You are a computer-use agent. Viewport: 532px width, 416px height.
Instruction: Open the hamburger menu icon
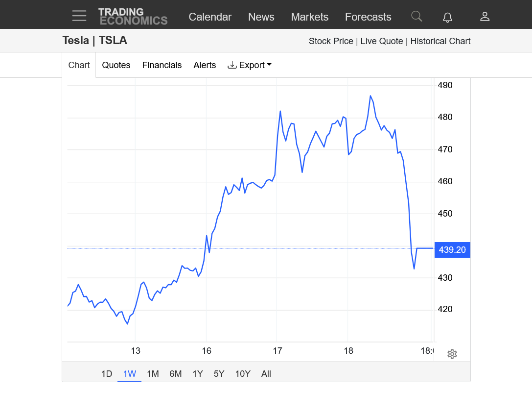pyautogui.click(x=79, y=16)
